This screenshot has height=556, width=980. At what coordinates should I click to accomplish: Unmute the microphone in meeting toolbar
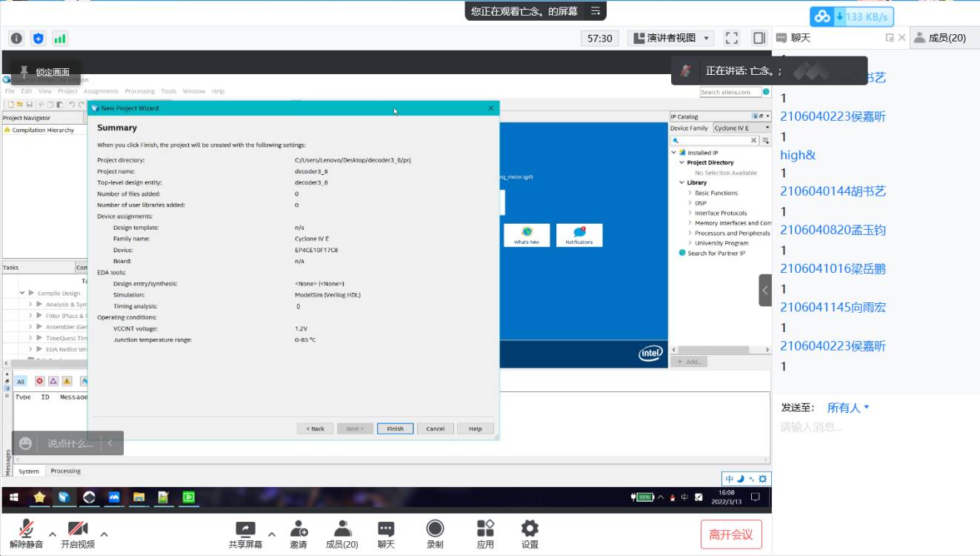tap(26, 533)
